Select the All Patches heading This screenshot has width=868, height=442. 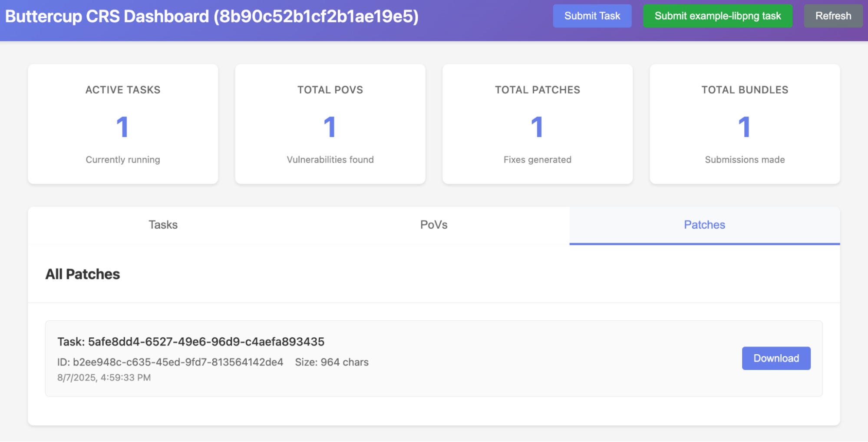(83, 274)
